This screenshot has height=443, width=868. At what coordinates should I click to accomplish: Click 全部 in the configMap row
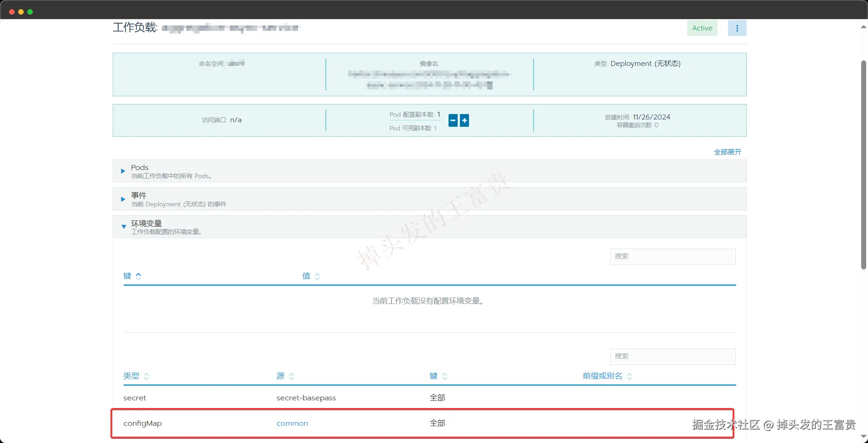click(x=437, y=423)
